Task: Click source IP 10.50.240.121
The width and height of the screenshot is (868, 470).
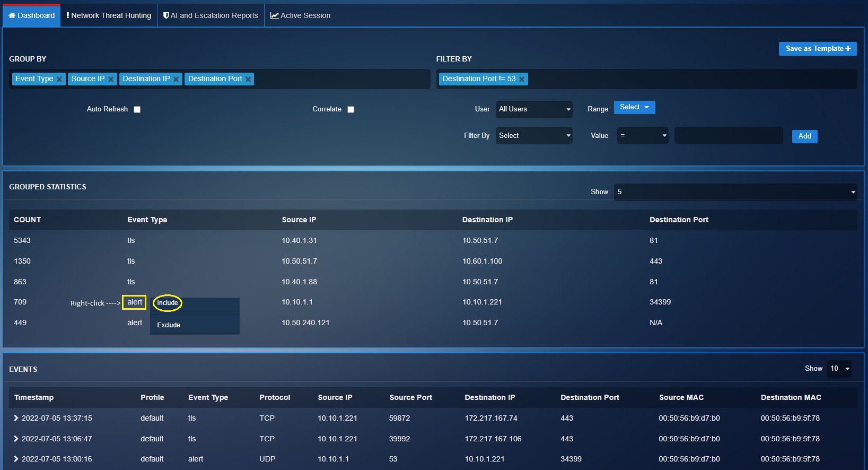Action: pos(305,323)
